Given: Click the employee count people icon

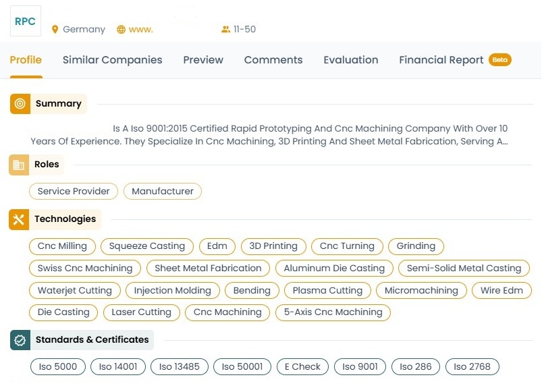Looking at the screenshot, I should pyautogui.click(x=225, y=30).
